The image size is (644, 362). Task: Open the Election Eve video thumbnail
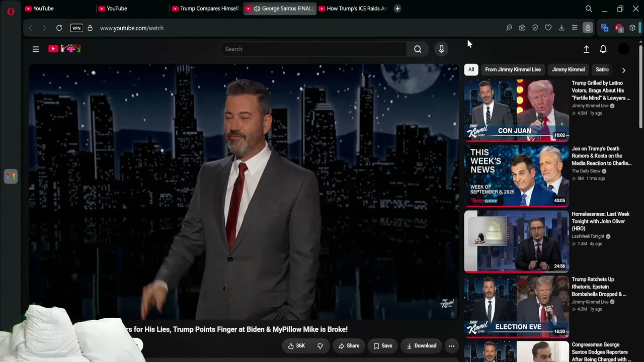coord(516,306)
